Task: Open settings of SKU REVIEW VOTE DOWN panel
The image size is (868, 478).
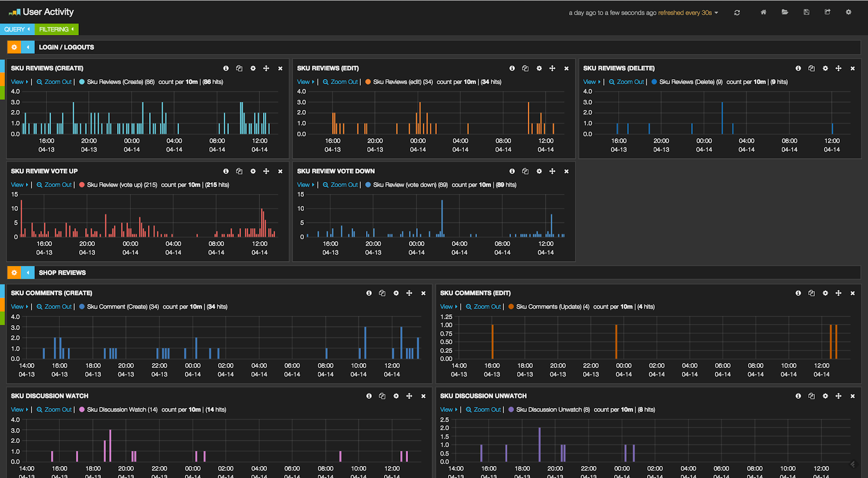Action: (x=539, y=171)
